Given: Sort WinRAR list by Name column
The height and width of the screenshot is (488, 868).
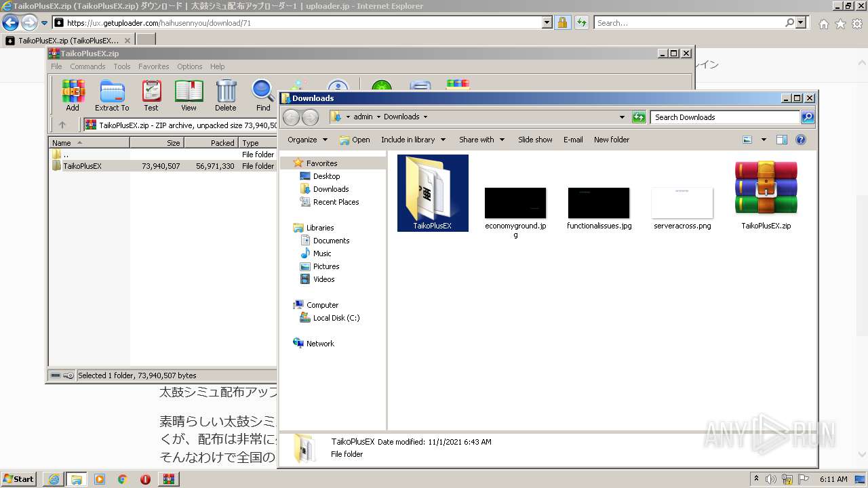Looking at the screenshot, I should pos(90,143).
